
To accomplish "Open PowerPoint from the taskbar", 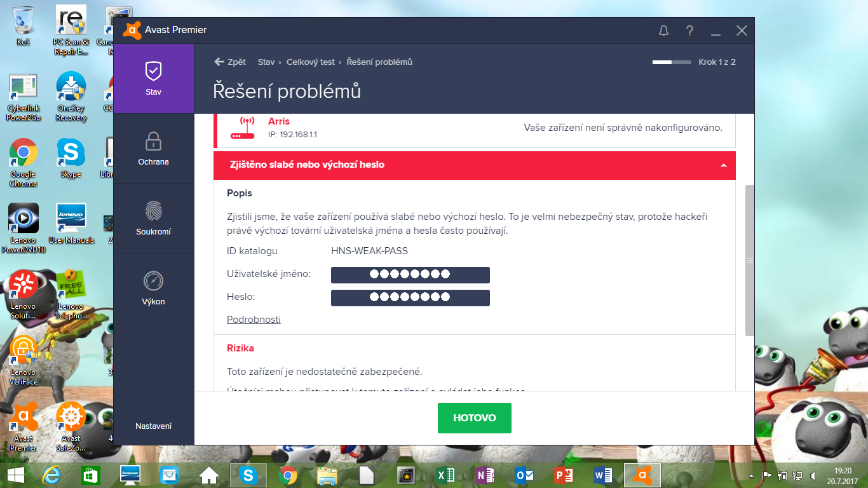I will [564, 475].
